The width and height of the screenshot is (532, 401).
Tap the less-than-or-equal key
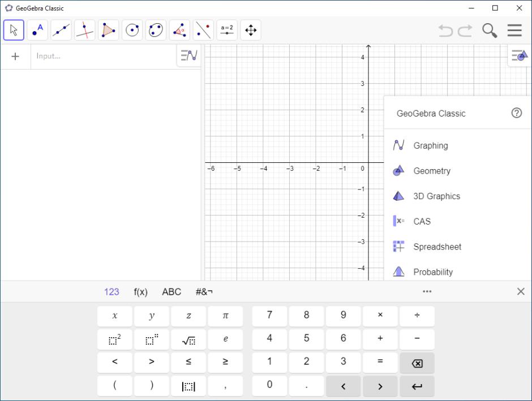[188, 363]
